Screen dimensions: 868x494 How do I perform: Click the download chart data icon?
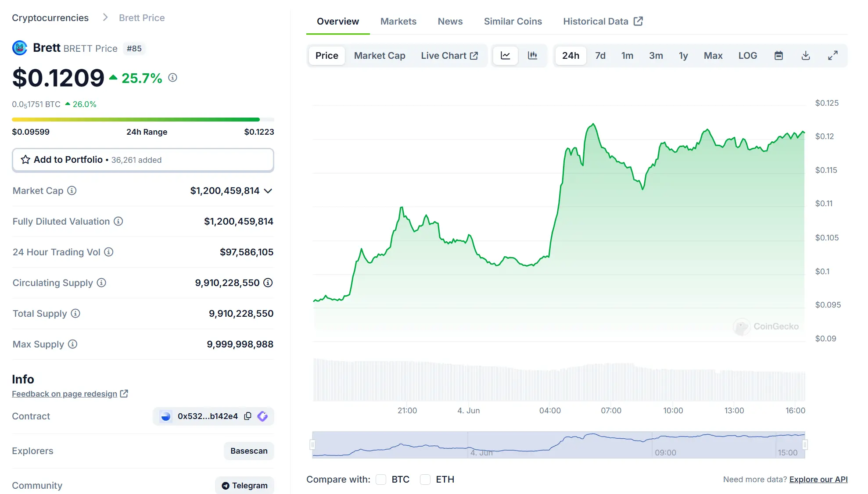(x=806, y=55)
